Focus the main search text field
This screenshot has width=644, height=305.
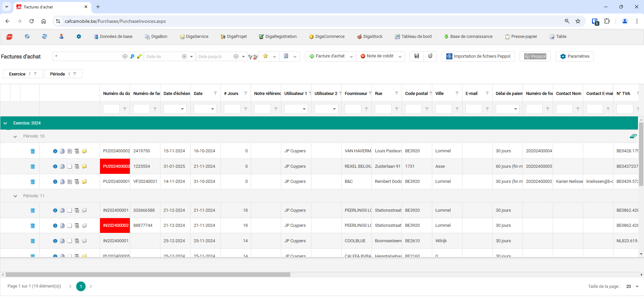coord(88,56)
